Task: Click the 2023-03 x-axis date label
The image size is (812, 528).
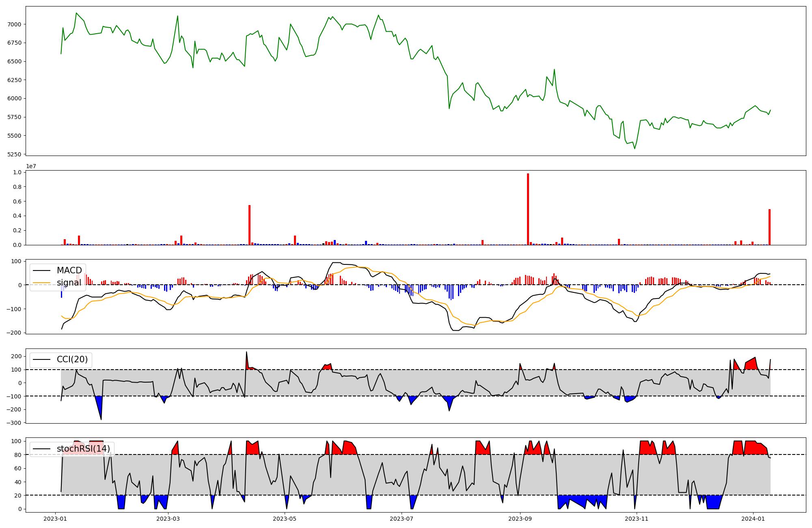Action: tap(168, 519)
